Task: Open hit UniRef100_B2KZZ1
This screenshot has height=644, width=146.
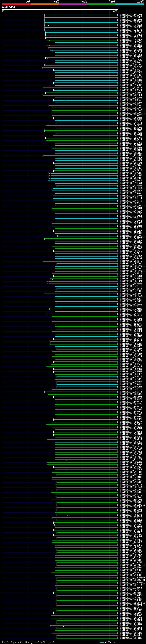Action: (x=131, y=399)
